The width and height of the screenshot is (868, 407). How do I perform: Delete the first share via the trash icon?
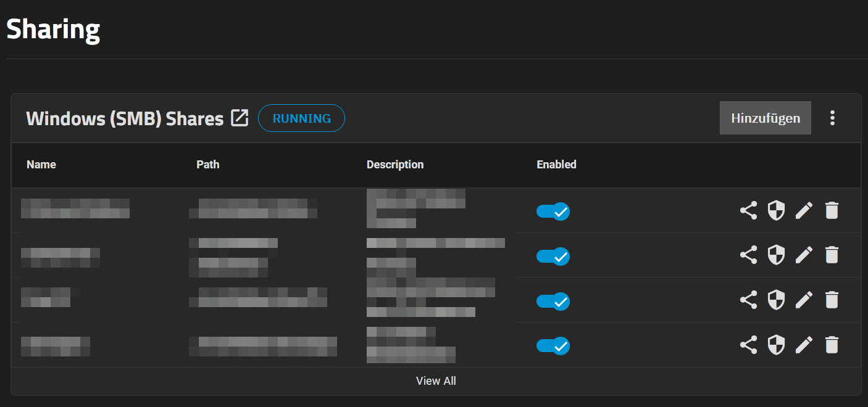[x=832, y=211]
